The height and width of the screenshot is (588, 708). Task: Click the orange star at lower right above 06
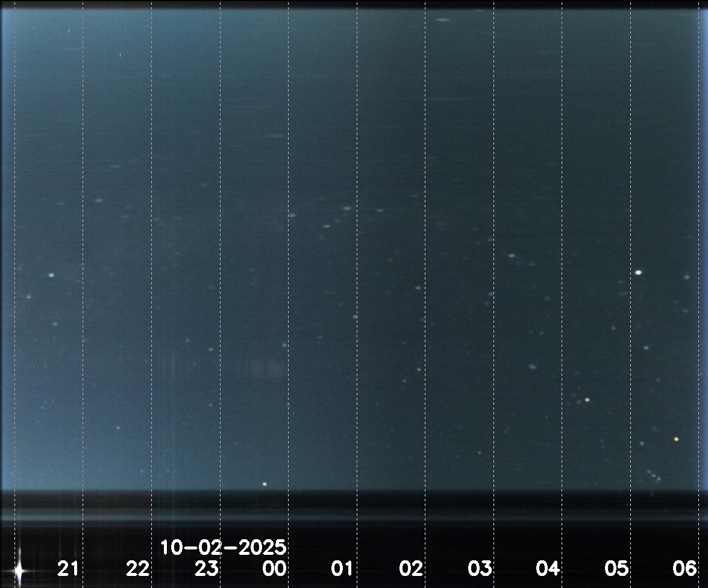676,439
